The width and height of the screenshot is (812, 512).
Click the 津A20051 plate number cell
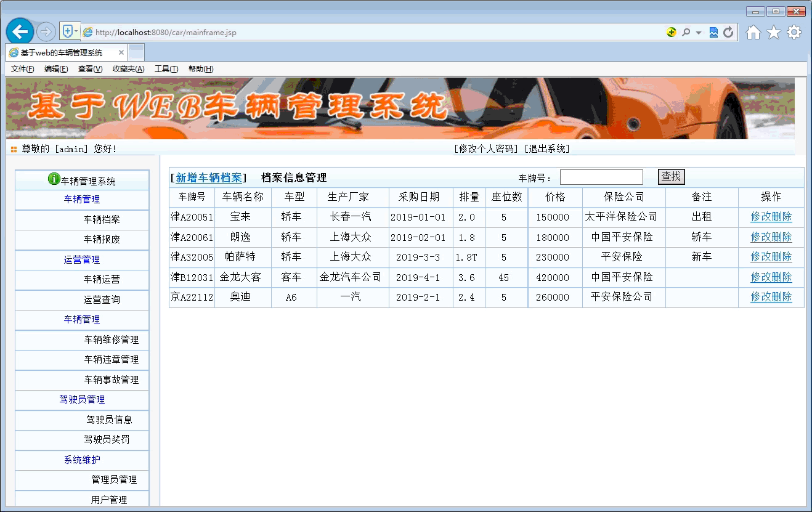tap(192, 217)
